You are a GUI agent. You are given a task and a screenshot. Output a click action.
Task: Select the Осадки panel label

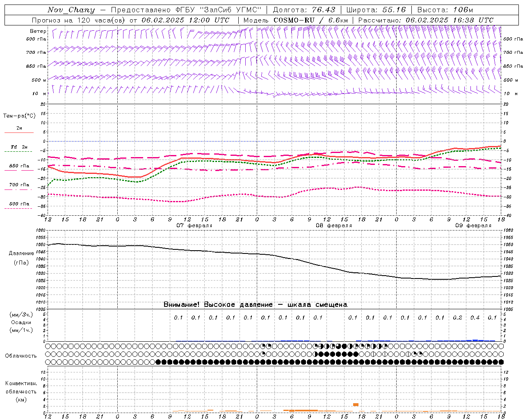[21, 323]
